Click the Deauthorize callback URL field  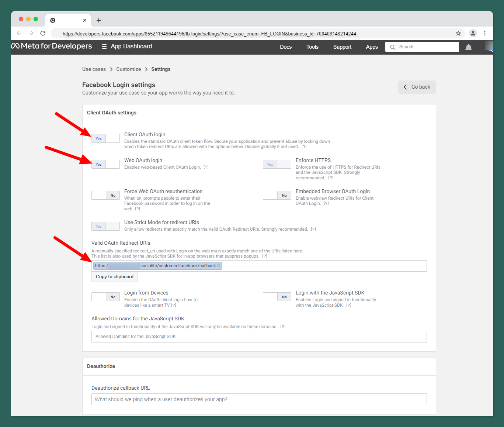(x=259, y=399)
